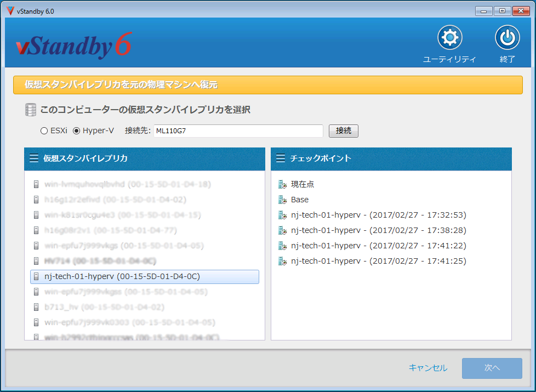Select the ESXi radio button

44,131
